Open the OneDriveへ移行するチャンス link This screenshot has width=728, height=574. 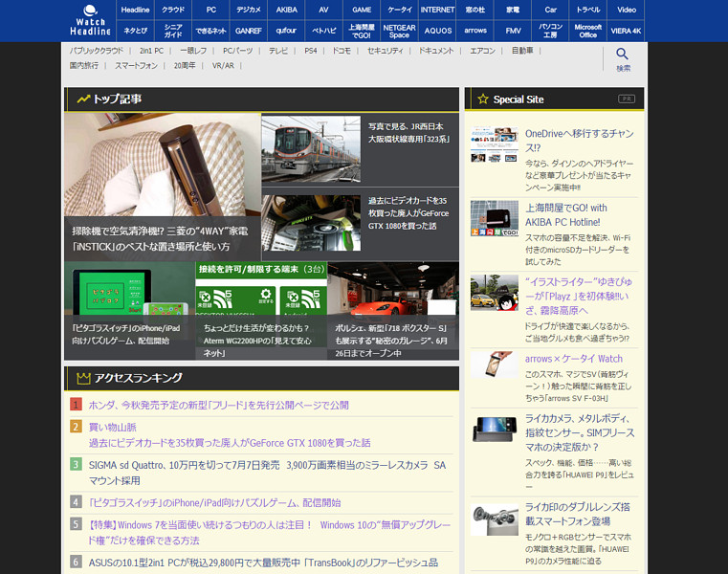[580, 141]
